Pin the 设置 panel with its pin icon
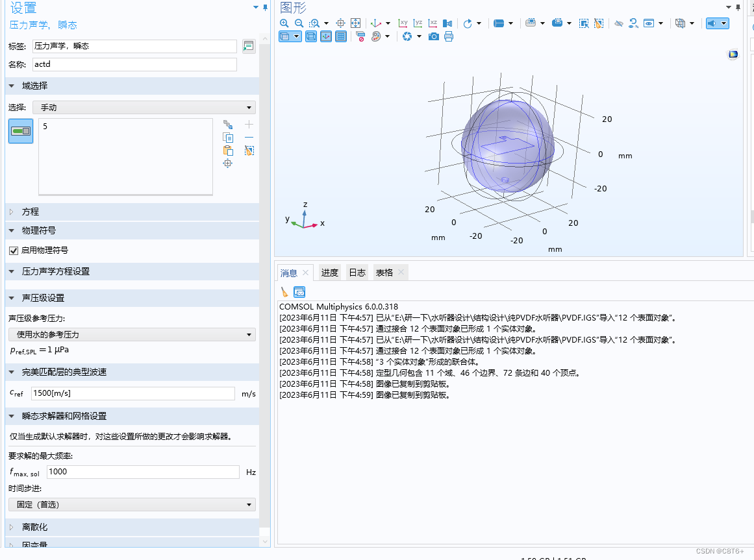The width and height of the screenshot is (754, 560). [x=266, y=7]
